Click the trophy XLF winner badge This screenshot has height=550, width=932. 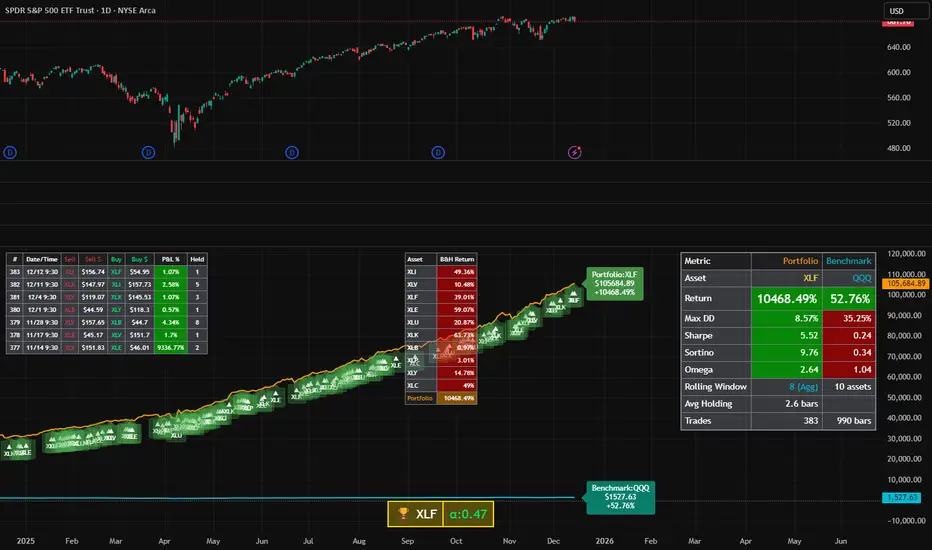(415, 514)
